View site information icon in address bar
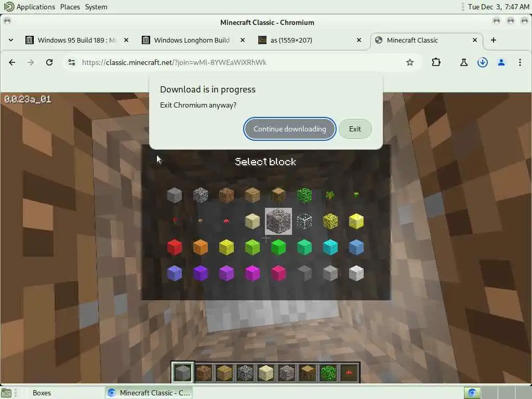Image resolution: width=532 pixels, height=399 pixels. [72, 62]
